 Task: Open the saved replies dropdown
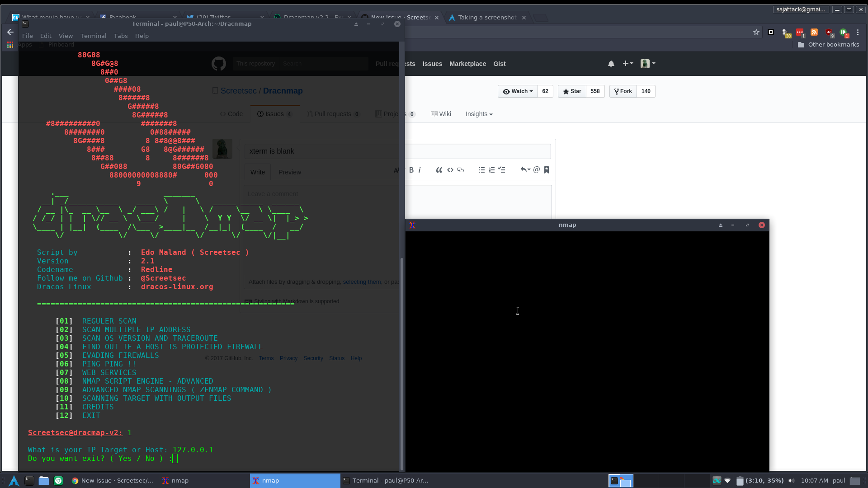coord(524,170)
